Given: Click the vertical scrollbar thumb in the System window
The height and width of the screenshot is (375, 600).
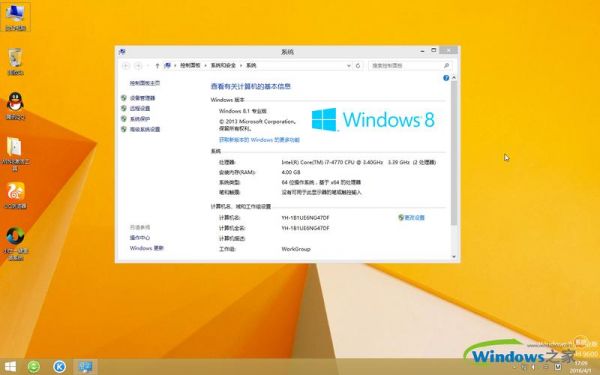Looking at the screenshot, I should 454,153.
